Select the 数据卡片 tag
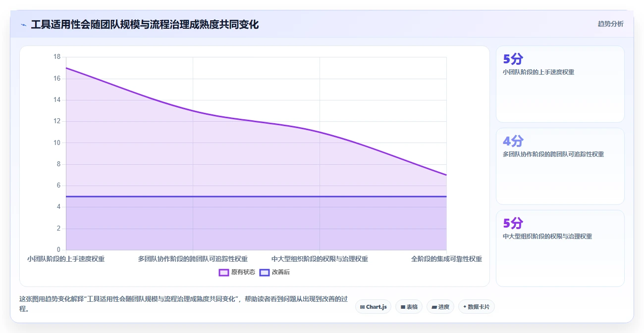The height and width of the screenshot is (333, 644). pyautogui.click(x=476, y=307)
